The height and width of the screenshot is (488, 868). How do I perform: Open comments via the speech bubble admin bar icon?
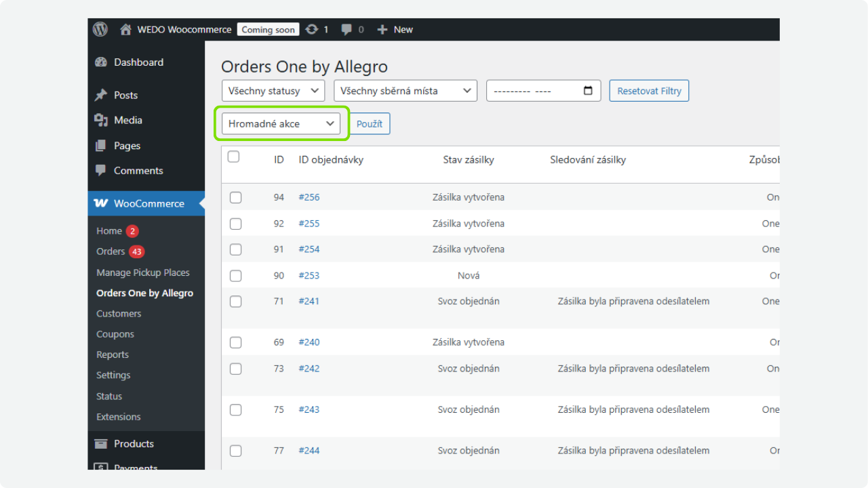(x=348, y=29)
